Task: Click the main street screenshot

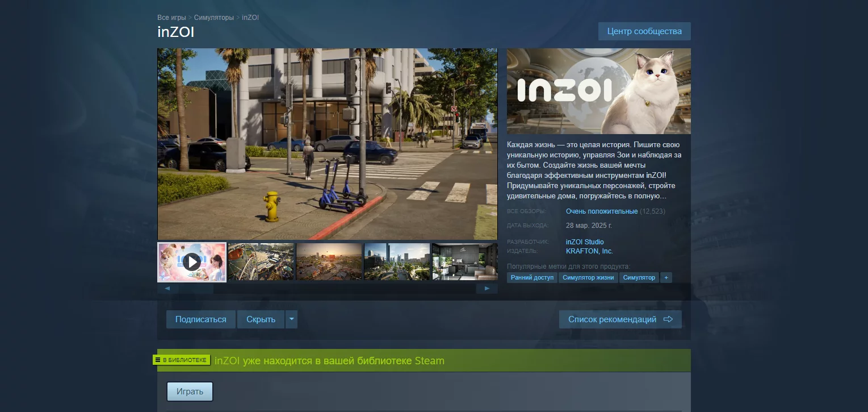Action: (x=328, y=144)
